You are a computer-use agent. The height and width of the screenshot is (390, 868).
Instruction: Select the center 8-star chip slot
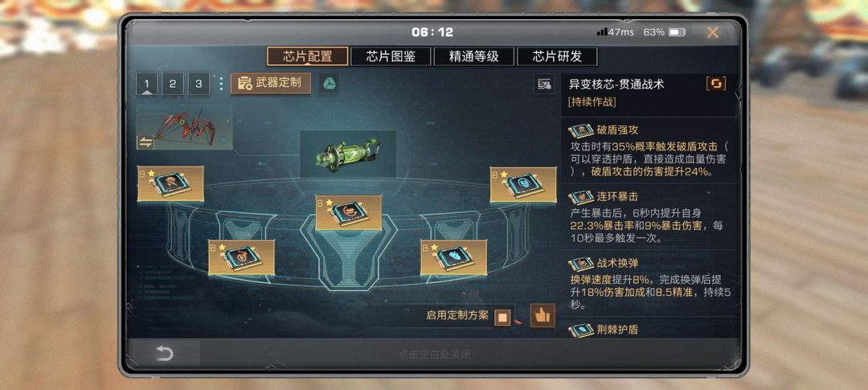coord(349,213)
